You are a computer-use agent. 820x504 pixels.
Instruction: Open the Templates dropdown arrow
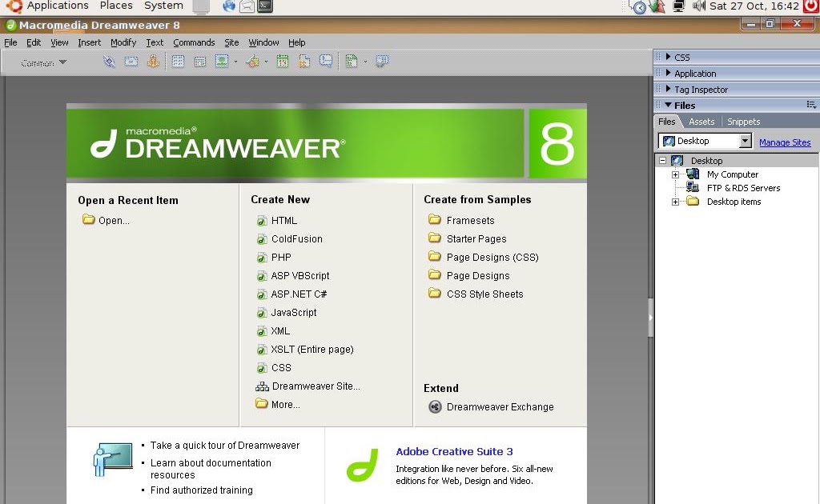pos(365,62)
